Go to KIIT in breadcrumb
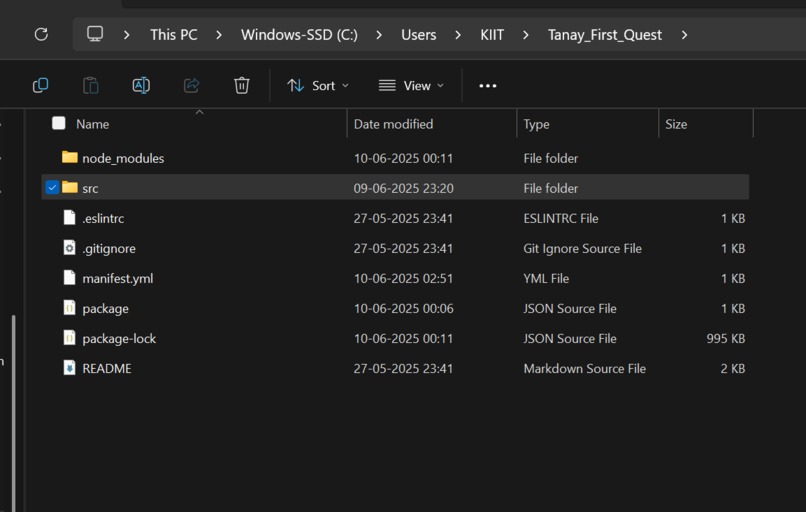This screenshot has height=512, width=806. (x=492, y=35)
